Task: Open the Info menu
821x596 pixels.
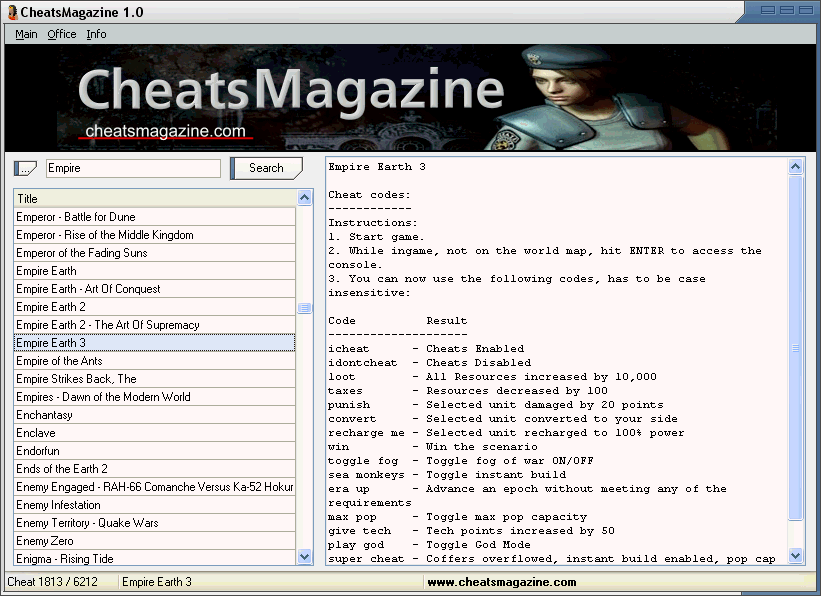Action: (96, 33)
